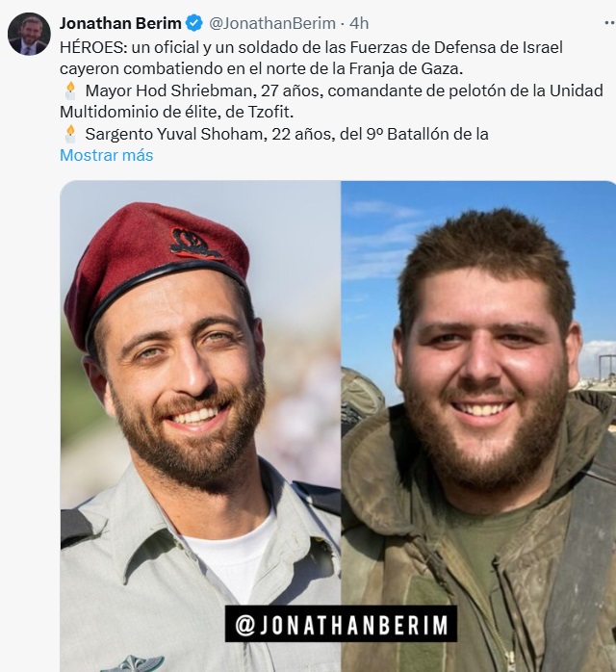616x672 pixels.
Task: Open the tweet via the 4h timestamp
Action: (359, 23)
